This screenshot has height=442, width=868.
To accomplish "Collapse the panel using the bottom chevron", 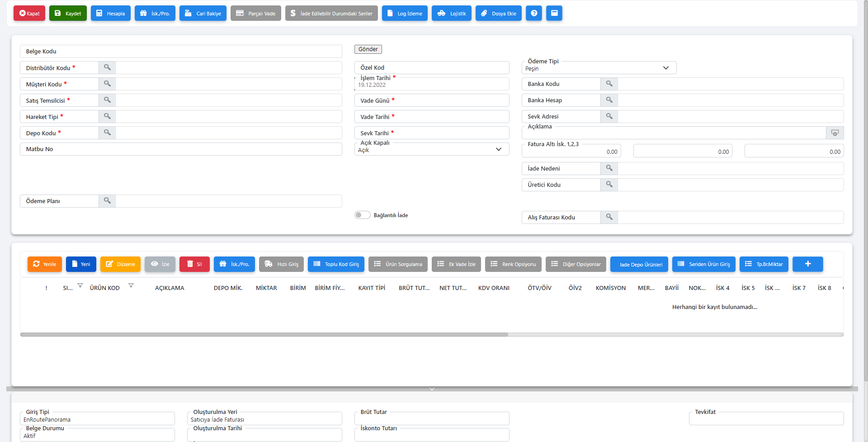I will point(432,389).
